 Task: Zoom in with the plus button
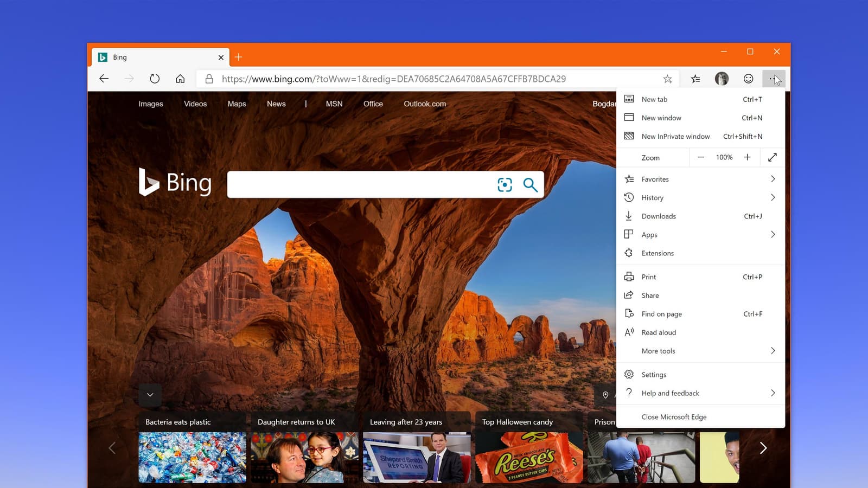pyautogui.click(x=747, y=157)
